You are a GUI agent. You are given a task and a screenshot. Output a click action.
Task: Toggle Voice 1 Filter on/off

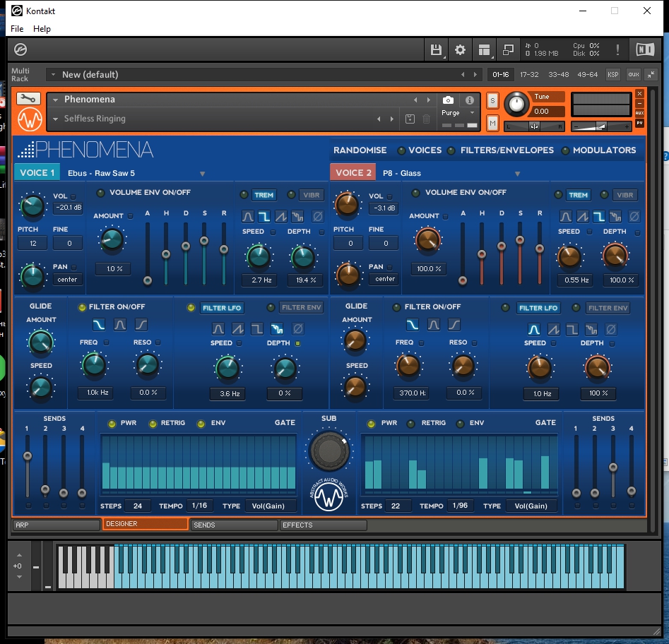(x=82, y=307)
